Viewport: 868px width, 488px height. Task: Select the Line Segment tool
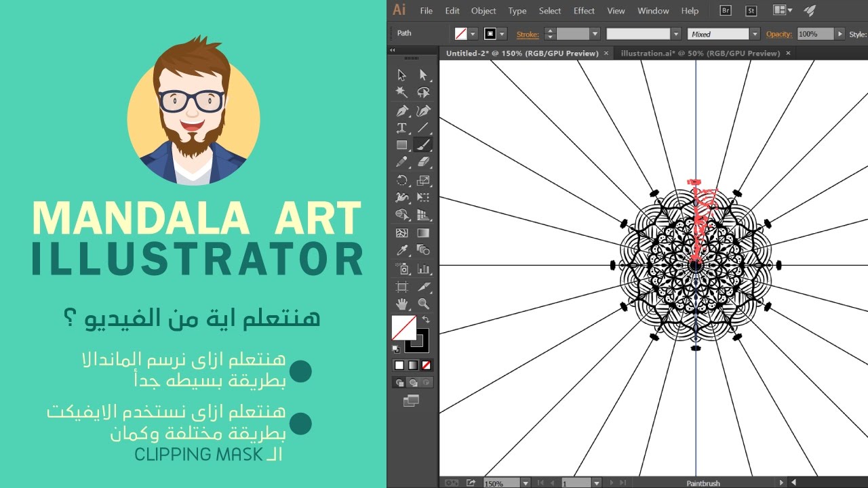click(423, 127)
